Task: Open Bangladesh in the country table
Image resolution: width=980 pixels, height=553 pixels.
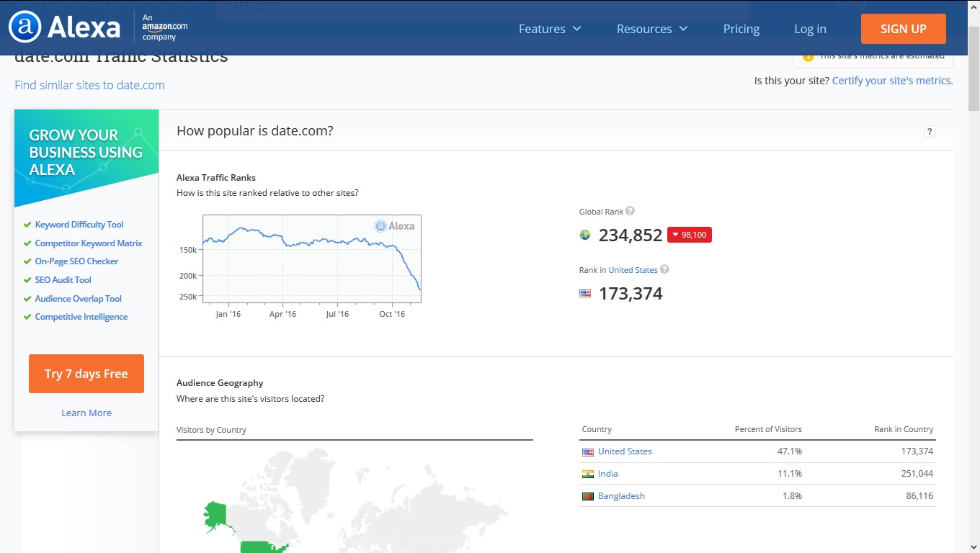Action: pos(621,496)
